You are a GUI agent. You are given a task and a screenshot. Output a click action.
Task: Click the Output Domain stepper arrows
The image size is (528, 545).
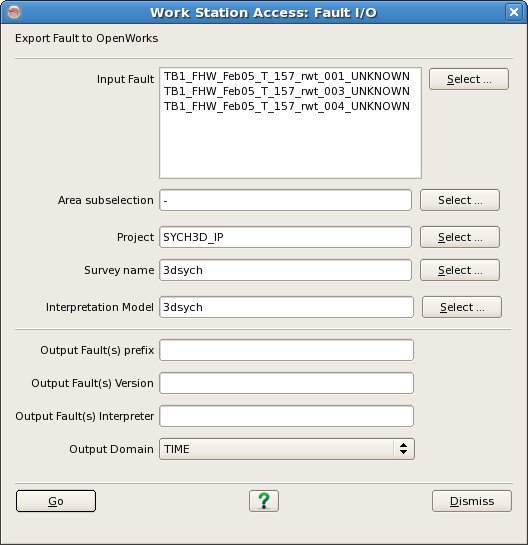pos(403,449)
